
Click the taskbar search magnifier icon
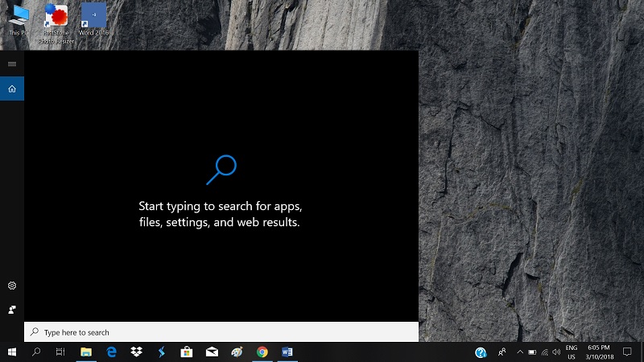coord(36,352)
